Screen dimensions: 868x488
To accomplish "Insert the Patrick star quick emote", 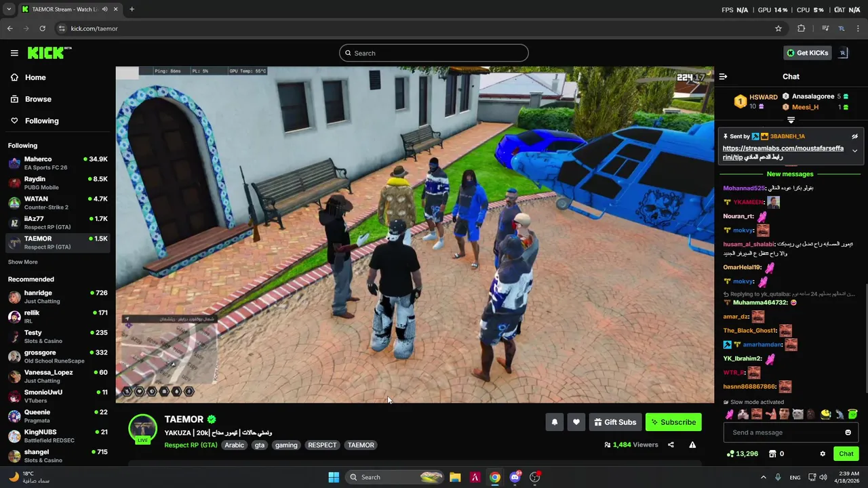I will point(771,414).
